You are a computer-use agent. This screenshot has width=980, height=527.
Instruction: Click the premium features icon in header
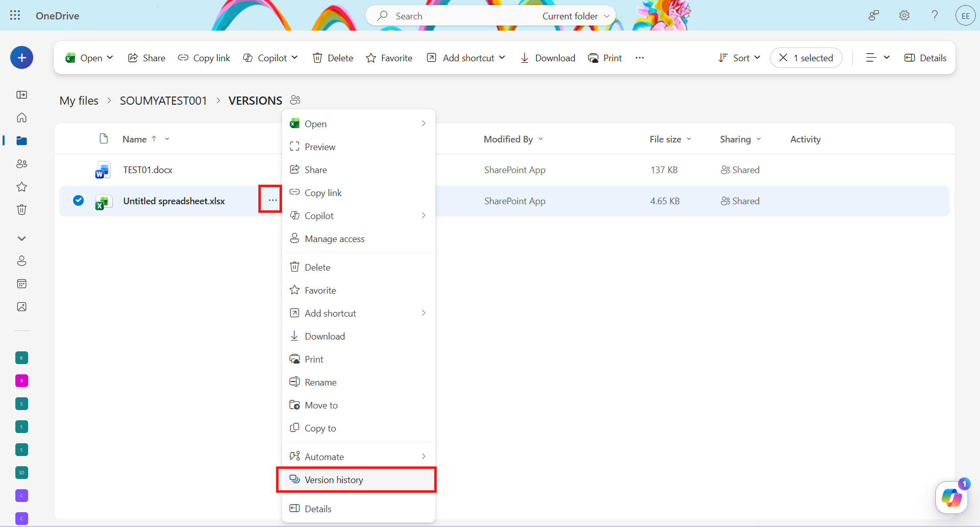pos(874,15)
